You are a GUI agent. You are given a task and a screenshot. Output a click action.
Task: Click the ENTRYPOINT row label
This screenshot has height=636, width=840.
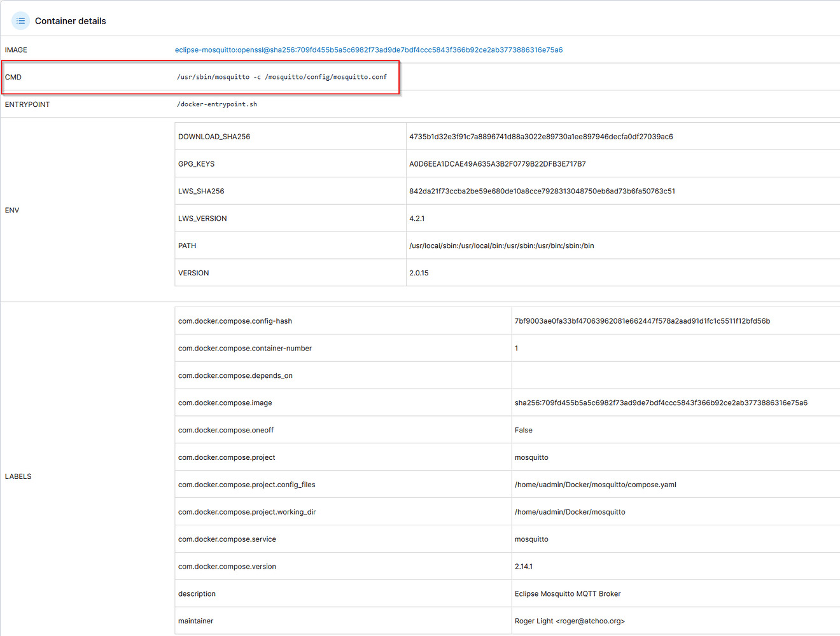pyautogui.click(x=27, y=104)
